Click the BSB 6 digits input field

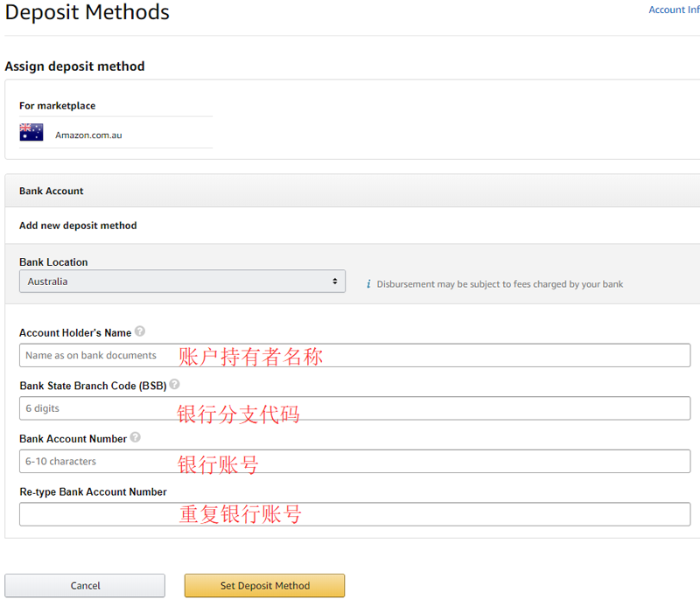point(355,408)
